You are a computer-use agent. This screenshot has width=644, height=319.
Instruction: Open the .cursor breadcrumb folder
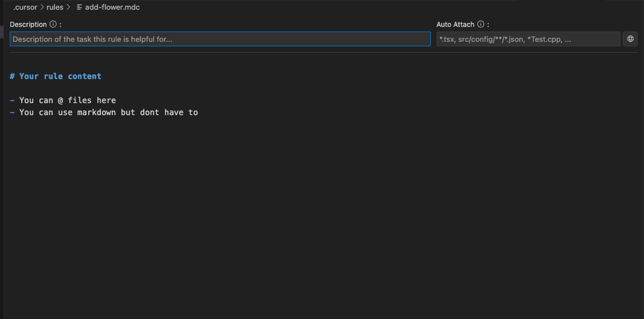coord(25,7)
